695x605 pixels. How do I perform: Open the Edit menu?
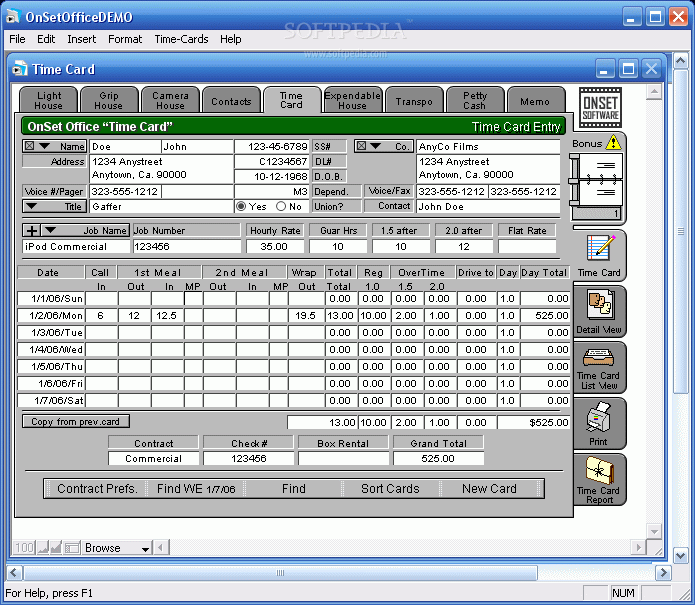[x=46, y=39]
